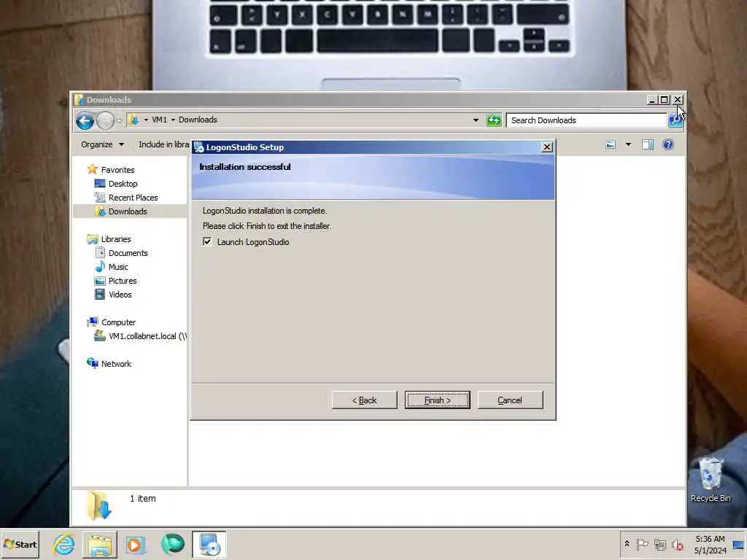The image size is (747, 560).
Task: Click the green orb taskbar icon
Action: [172, 544]
